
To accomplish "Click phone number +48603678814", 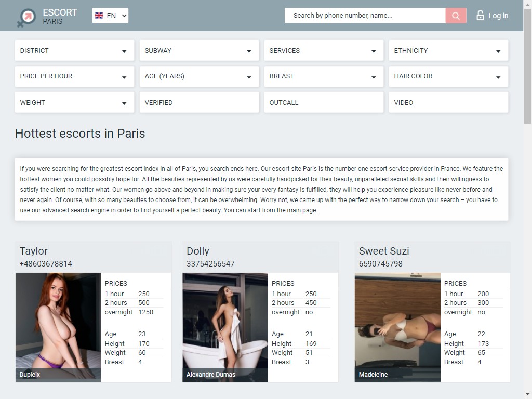I will tap(46, 263).
